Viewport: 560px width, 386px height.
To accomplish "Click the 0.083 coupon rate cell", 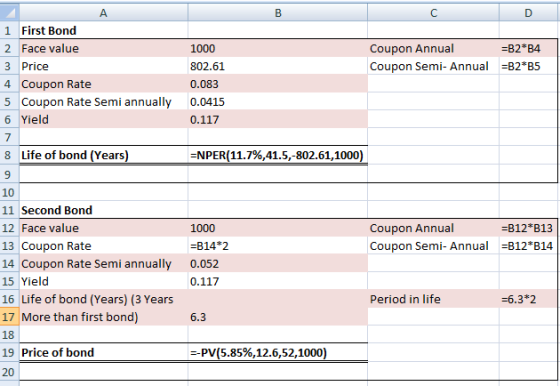I will click(278, 84).
